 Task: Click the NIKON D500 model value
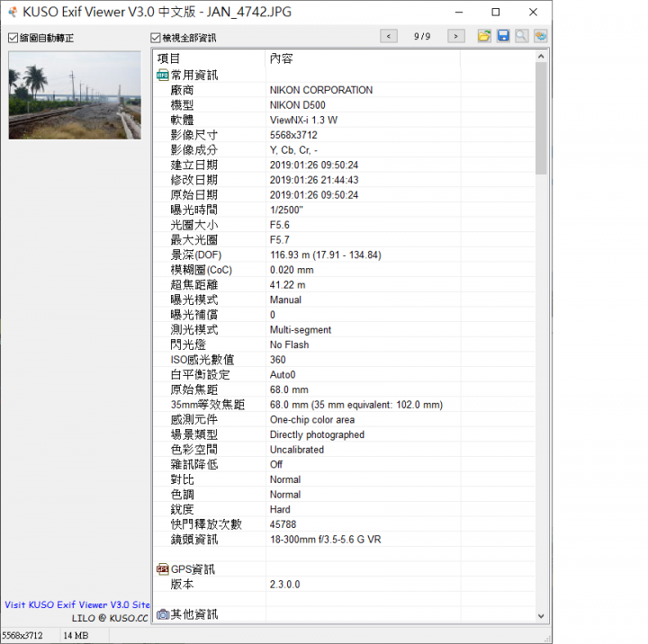[298, 105]
